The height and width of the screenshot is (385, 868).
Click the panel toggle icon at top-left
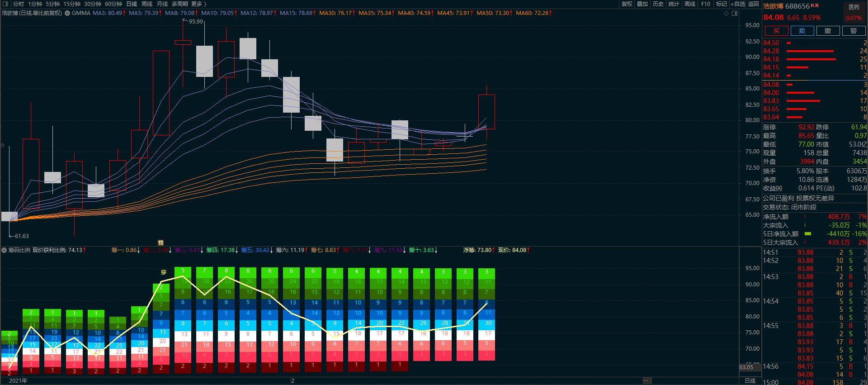point(6,4)
